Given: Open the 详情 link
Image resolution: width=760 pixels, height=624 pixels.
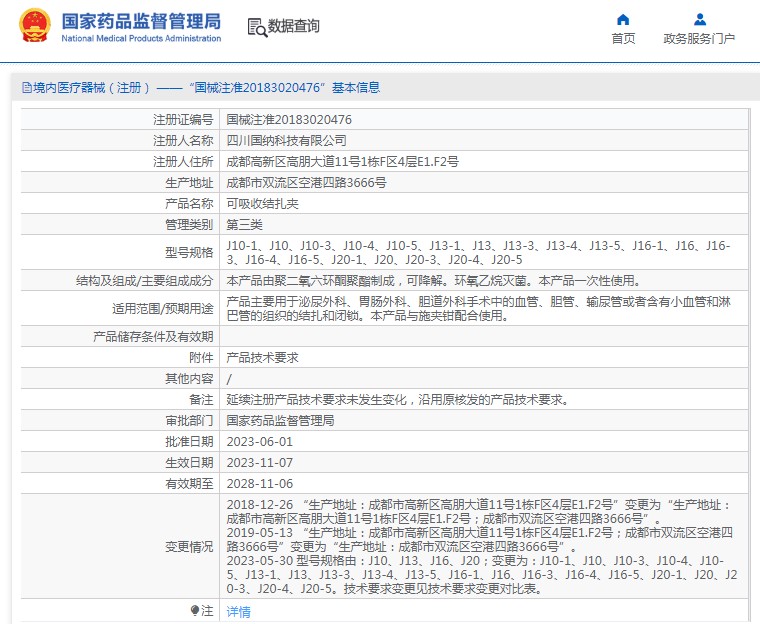Looking at the screenshot, I should (x=238, y=611).
